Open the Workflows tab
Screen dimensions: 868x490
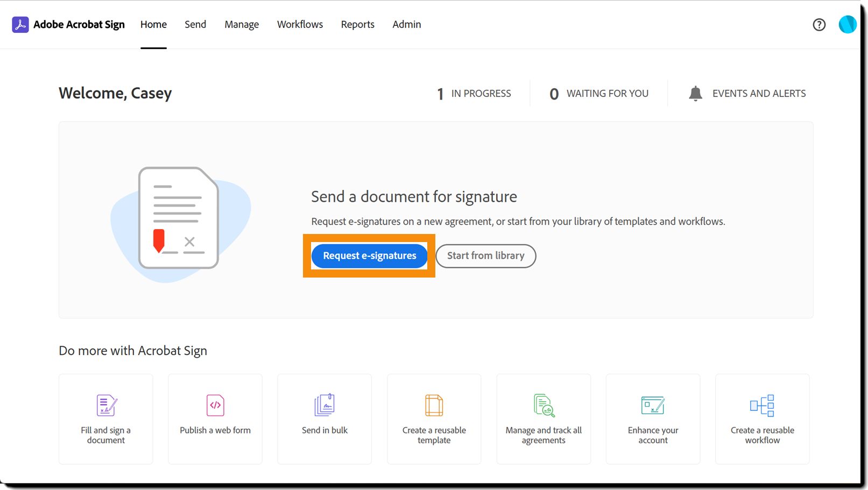[x=300, y=25]
